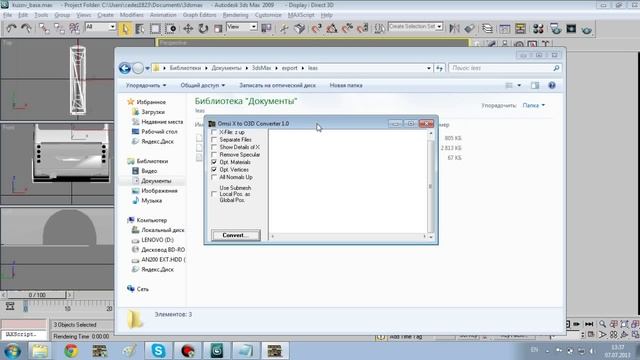Open Общий доступ dropdown in Explorer
The image size is (640, 360).
coord(202,85)
